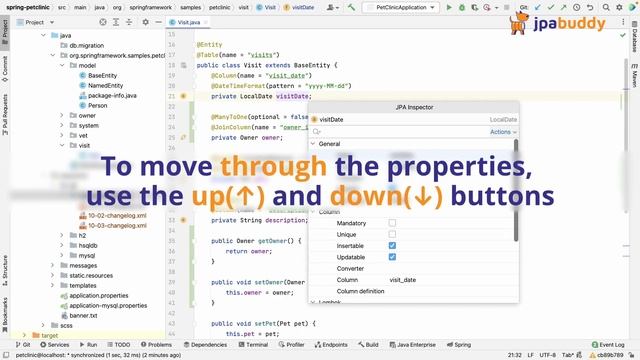Expand the owner package
Viewport: 640px width, 360px height.
point(62,116)
